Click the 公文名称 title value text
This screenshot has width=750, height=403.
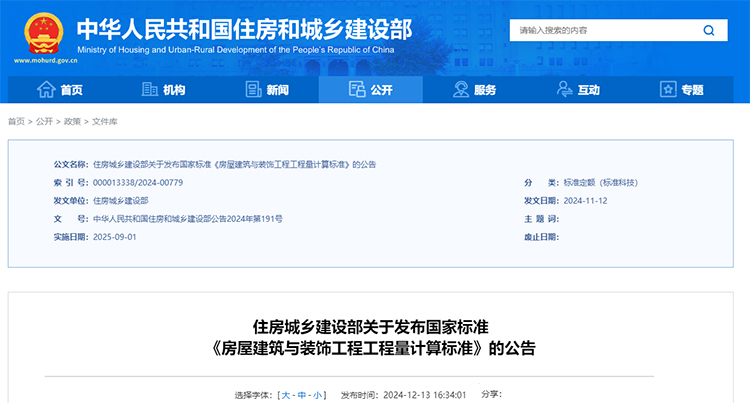click(234, 164)
